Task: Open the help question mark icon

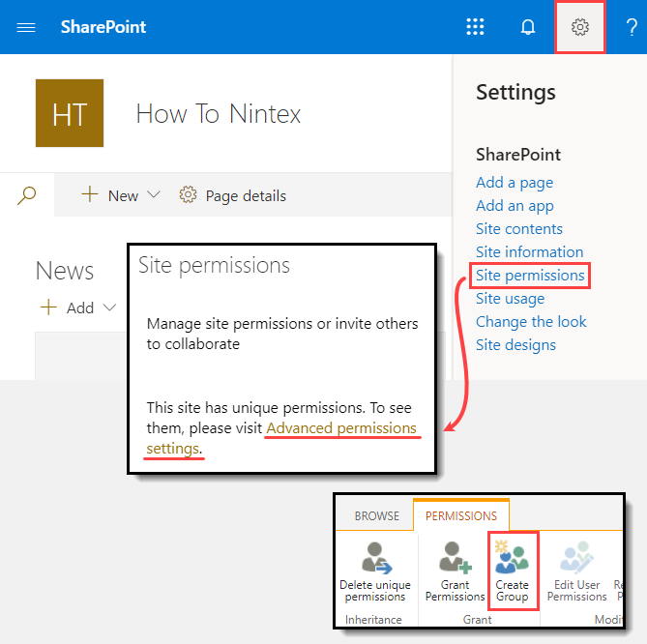Action: pos(632,27)
